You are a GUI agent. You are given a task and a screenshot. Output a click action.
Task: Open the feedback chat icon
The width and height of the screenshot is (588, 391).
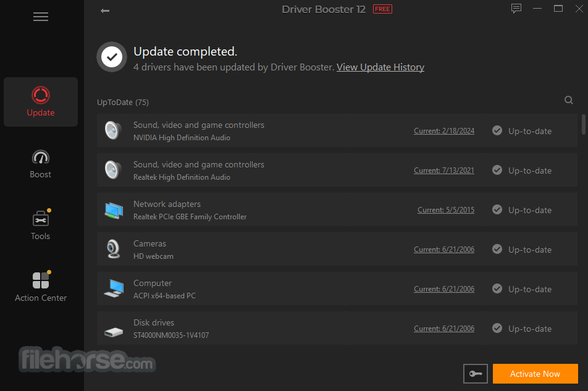(516, 9)
